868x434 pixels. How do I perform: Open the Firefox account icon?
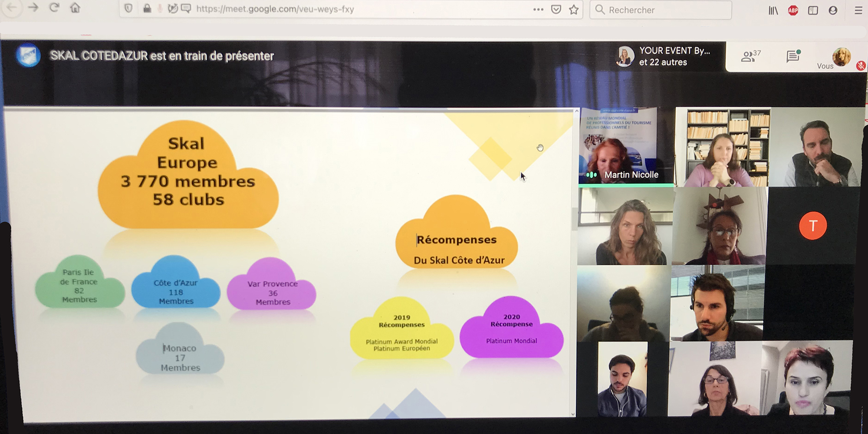coord(833,10)
